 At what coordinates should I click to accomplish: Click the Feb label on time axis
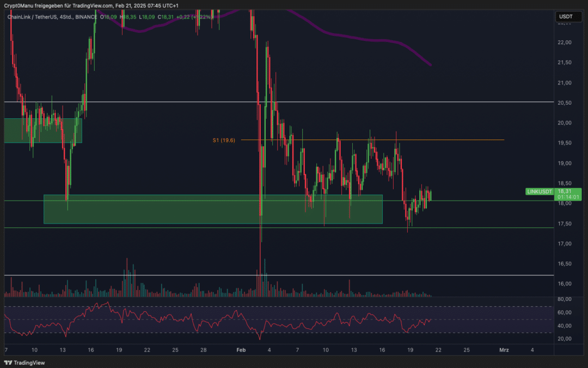coord(241,350)
